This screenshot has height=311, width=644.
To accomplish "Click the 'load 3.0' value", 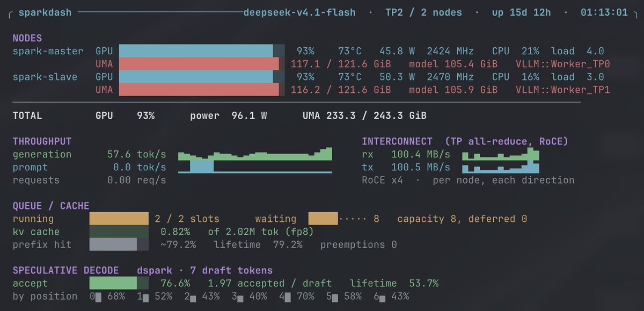I will click(577, 77).
